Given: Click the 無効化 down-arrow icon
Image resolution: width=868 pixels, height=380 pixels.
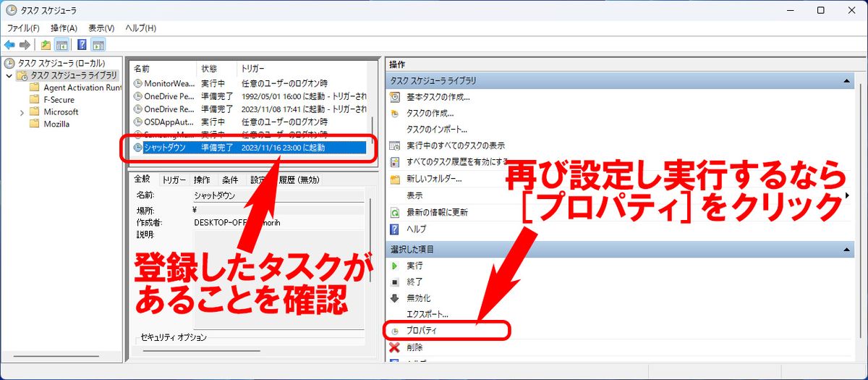Looking at the screenshot, I should pos(395,297).
